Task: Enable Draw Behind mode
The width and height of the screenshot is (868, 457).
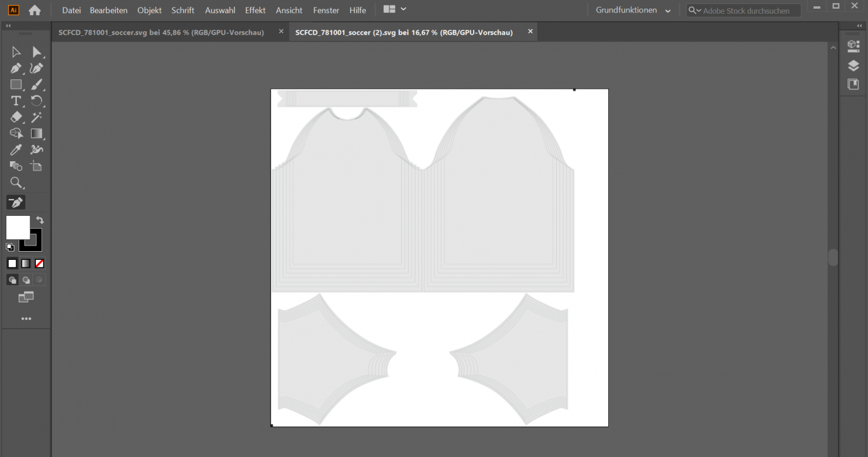Action: (26, 280)
